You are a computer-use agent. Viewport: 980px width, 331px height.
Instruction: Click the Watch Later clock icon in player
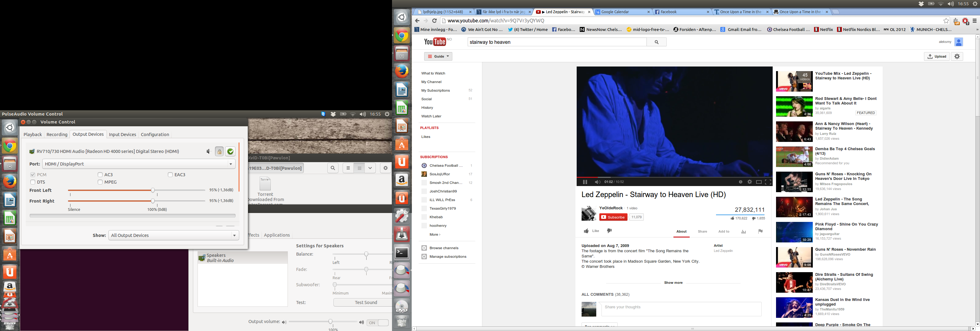click(x=740, y=182)
